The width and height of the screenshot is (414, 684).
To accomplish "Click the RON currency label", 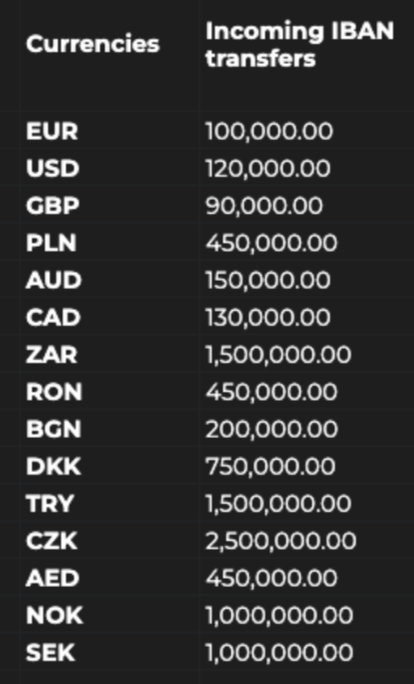I will pos(54,392).
